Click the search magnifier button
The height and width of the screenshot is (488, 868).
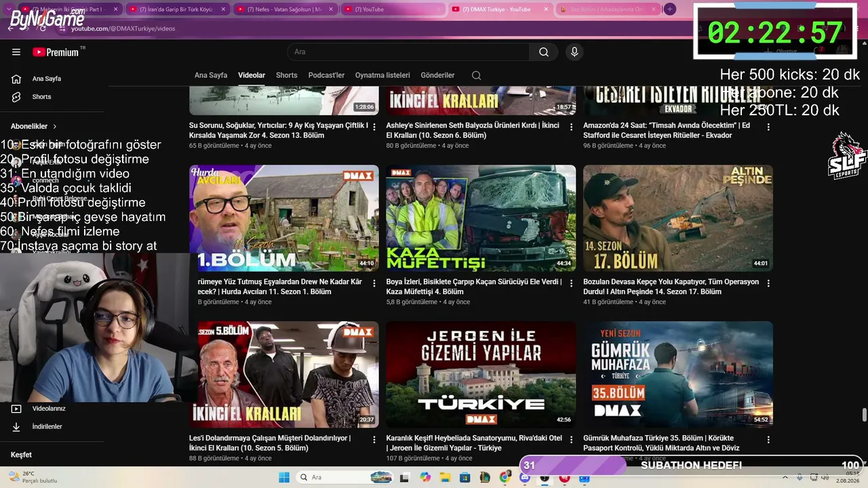tap(544, 52)
